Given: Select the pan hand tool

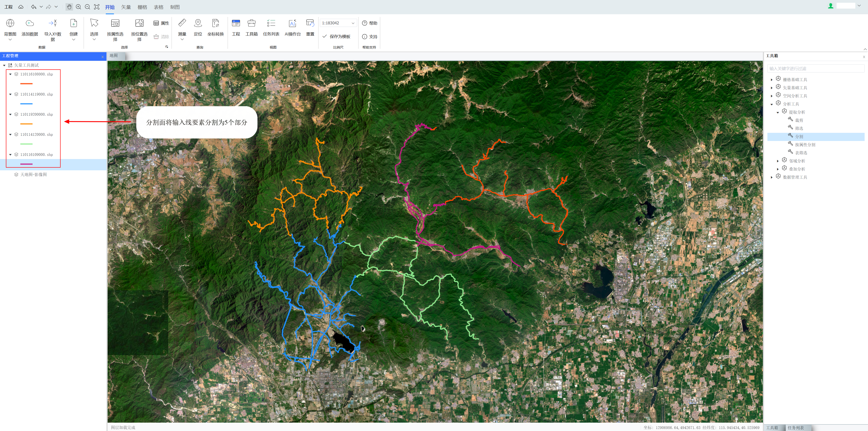Looking at the screenshot, I should point(69,7).
